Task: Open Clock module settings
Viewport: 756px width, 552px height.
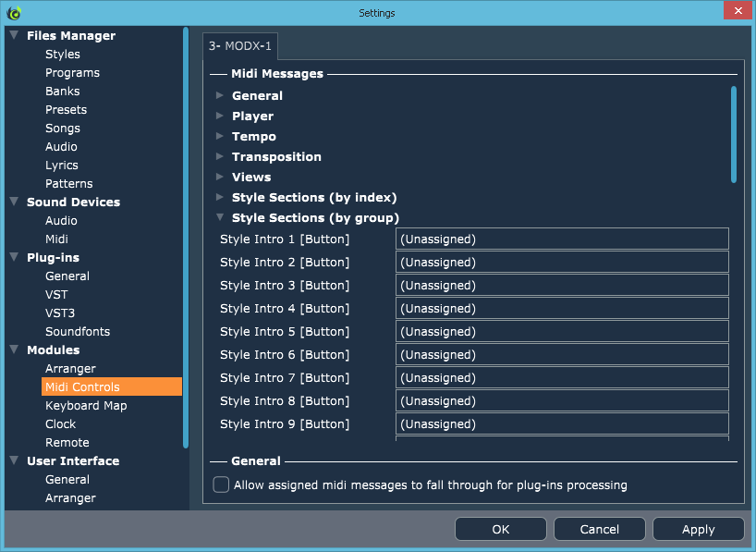Action: (x=60, y=424)
